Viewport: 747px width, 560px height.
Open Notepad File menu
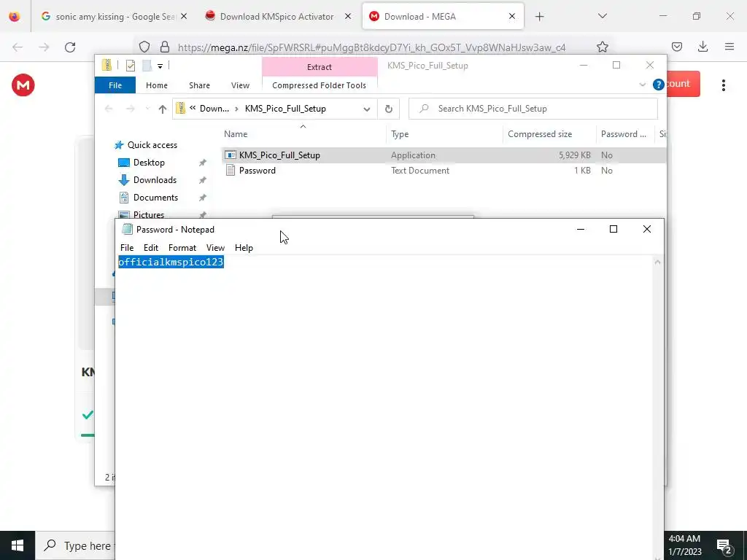[x=127, y=248]
